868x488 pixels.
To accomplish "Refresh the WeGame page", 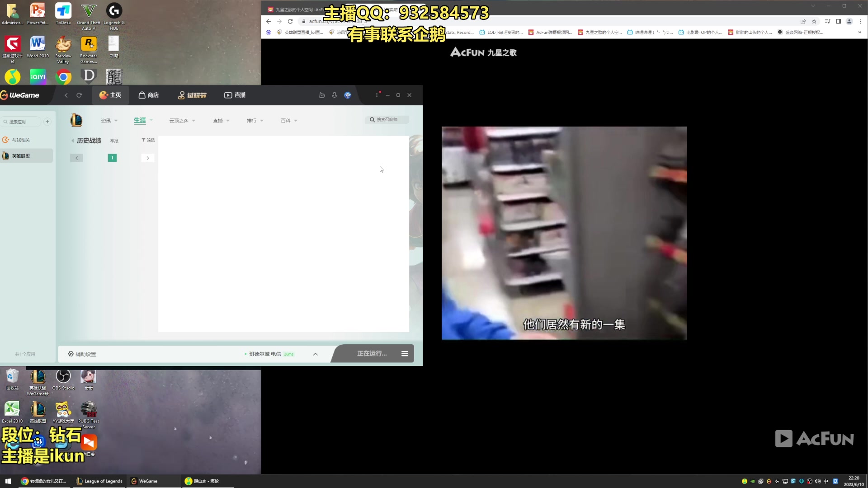I will 79,95.
